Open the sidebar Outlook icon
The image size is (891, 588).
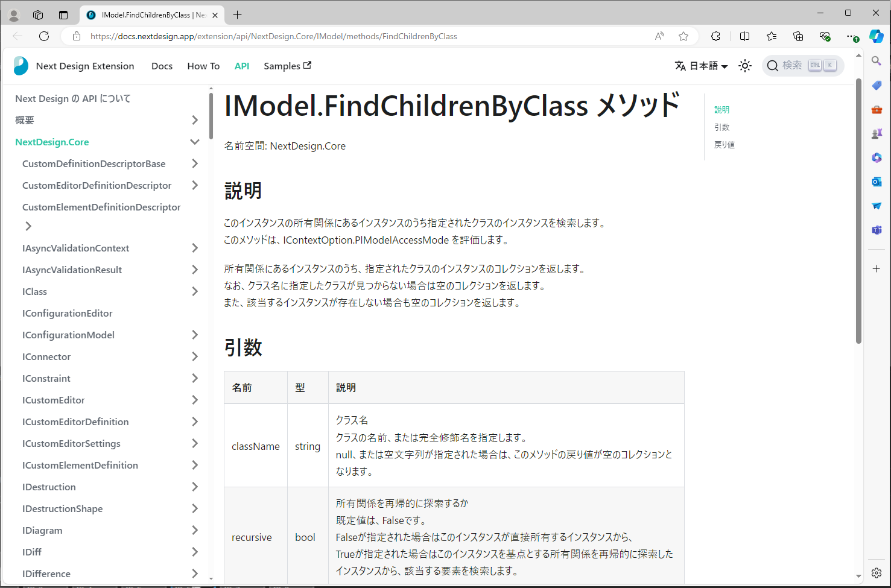pos(877,182)
